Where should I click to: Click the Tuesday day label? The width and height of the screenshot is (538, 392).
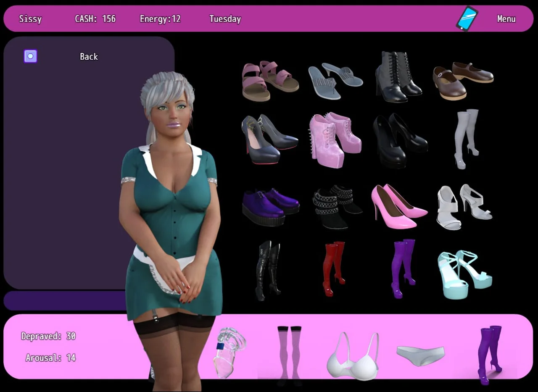pos(225,19)
